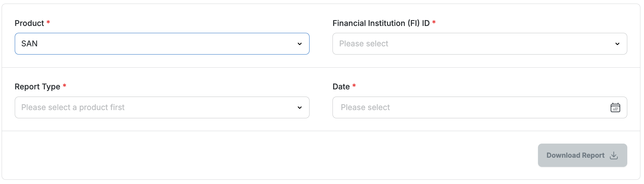644x184 pixels.
Task: Click the Product field label
Action: [29, 23]
